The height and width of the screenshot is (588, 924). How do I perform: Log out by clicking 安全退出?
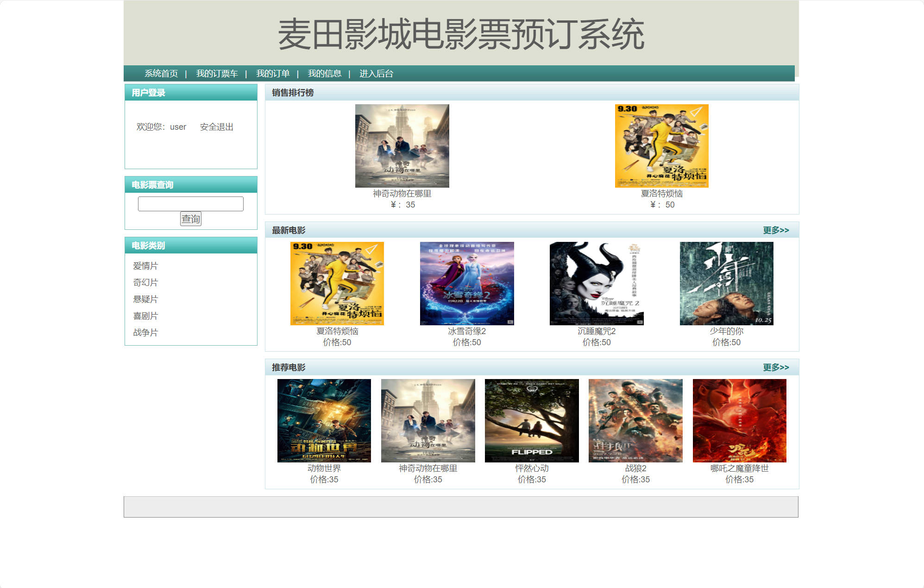(216, 126)
